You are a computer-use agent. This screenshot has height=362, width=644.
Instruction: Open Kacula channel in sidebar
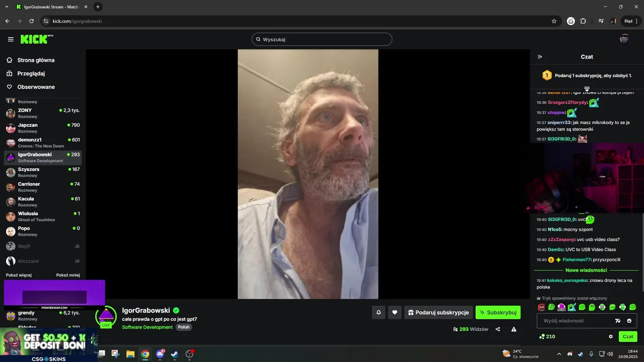43,202
